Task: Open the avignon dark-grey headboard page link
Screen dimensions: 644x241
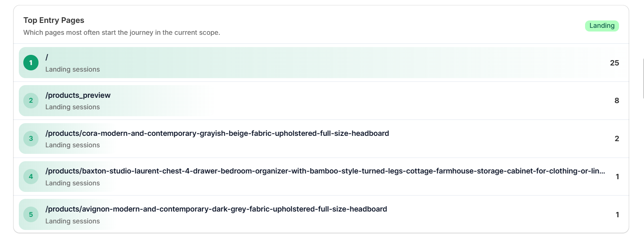Action: (x=216, y=209)
